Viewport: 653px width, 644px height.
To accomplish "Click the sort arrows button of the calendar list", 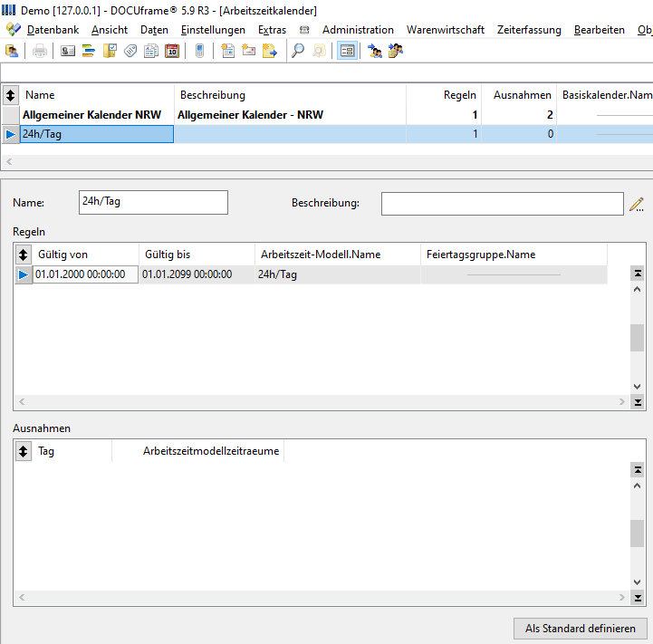I will click(x=10, y=95).
